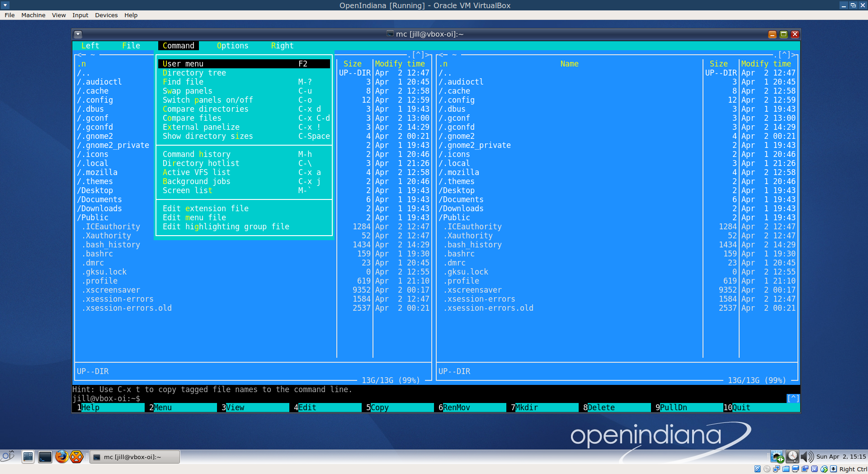Open terminal window menu arrow button
Image resolution: width=868 pixels, height=474 pixels.
78,34
